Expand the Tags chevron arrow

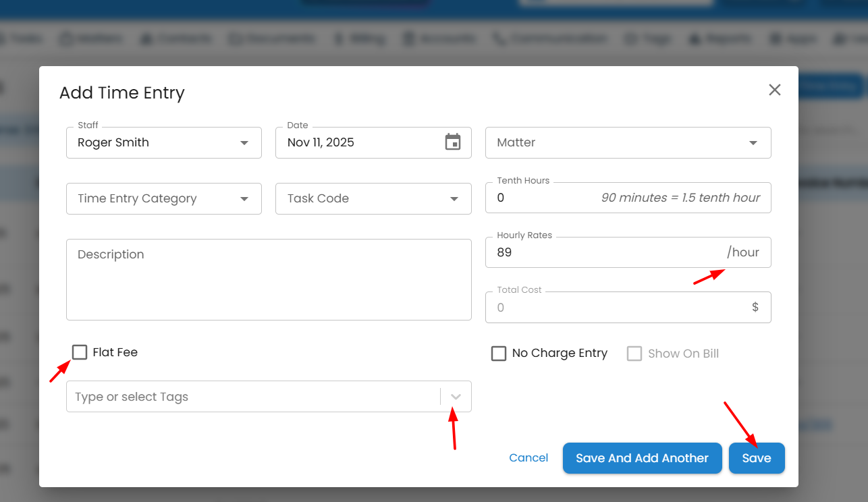pos(456,397)
